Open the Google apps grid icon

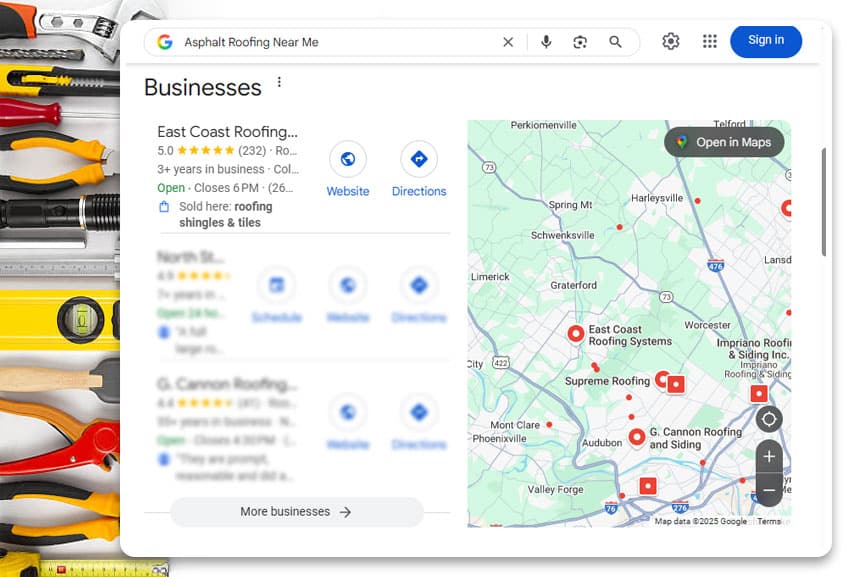pyautogui.click(x=710, y=41)
